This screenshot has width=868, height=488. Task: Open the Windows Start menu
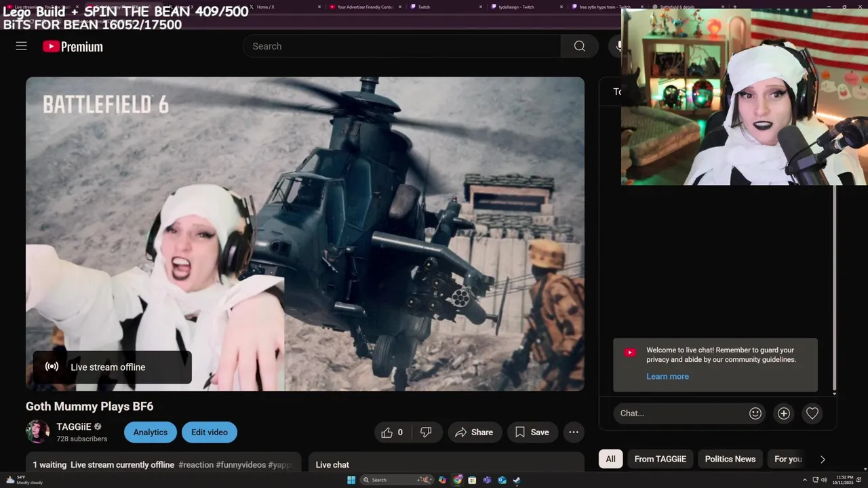(x=351, y=480)
